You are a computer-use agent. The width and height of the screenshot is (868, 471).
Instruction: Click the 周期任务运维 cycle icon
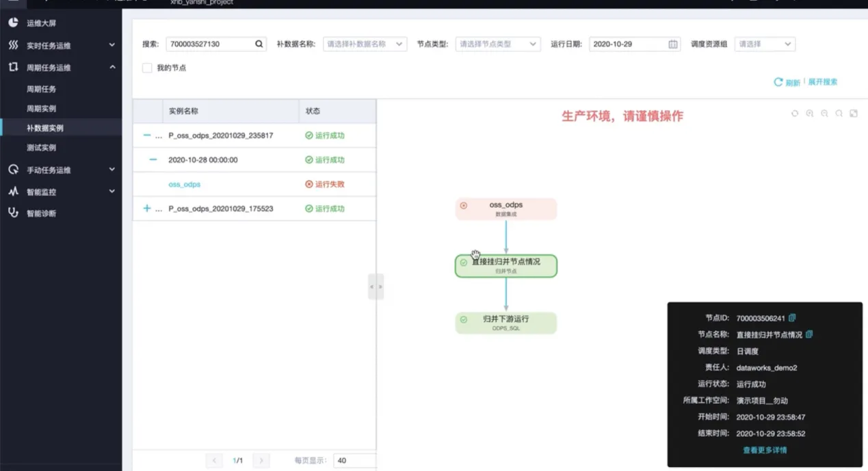[x=13, y=67]
